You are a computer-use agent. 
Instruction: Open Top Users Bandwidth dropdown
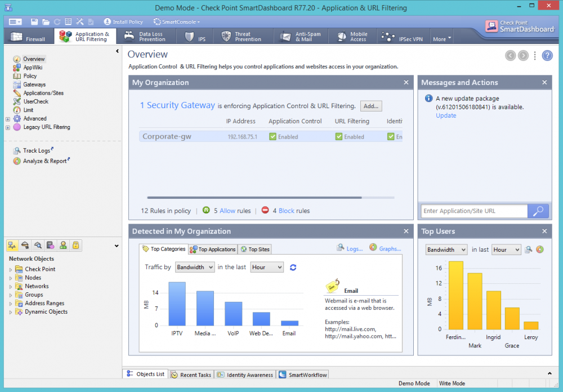pyautogui.click(x=446, y=250)
